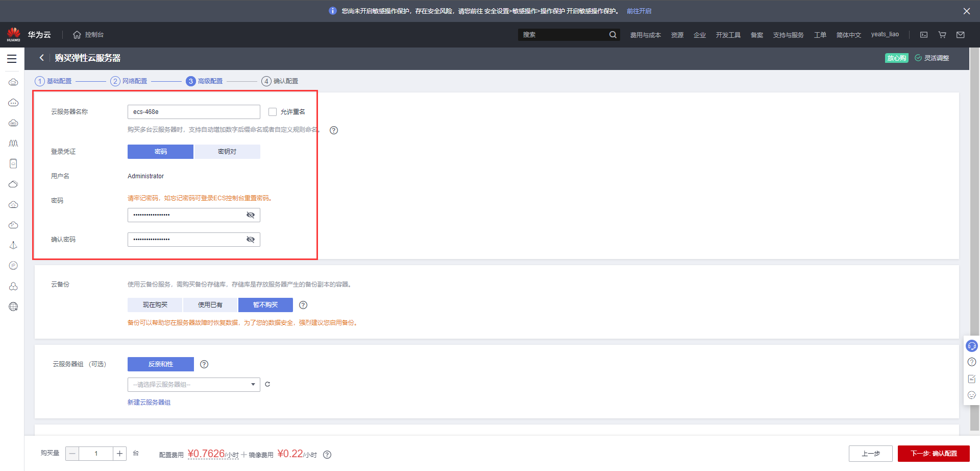Click the info icon in the top notification bar
980x471 pixels.
coord(333,11)
